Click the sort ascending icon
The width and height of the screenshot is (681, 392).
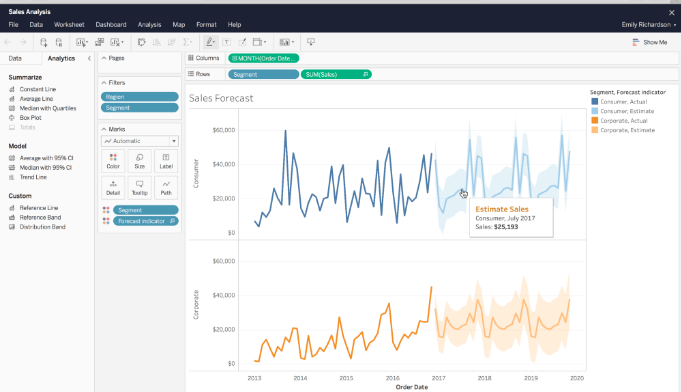[156, 42]
